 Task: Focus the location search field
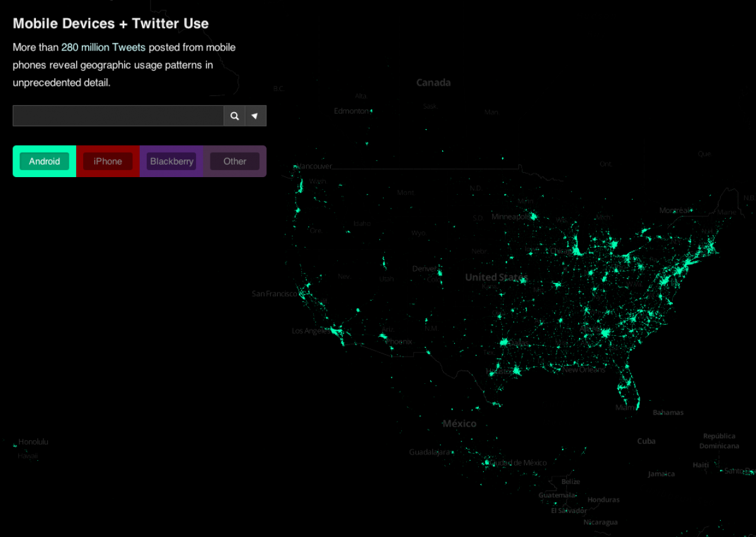tap(118, 116)
